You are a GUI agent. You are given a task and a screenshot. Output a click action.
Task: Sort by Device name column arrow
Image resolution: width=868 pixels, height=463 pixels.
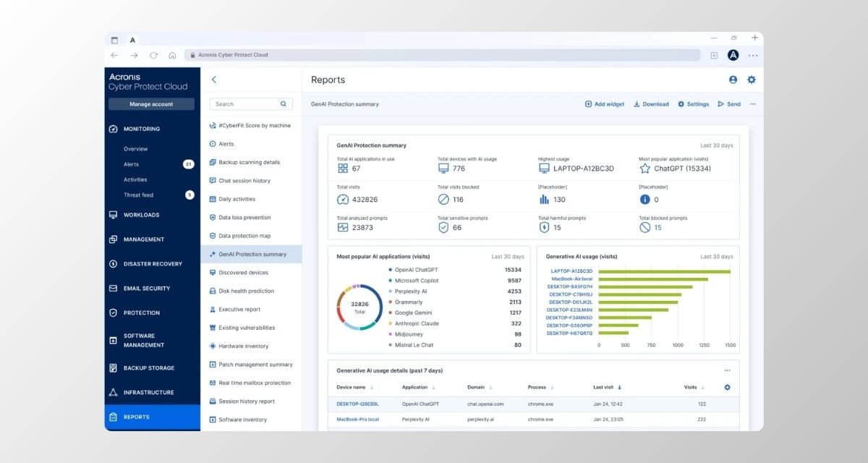coord(372,388)
